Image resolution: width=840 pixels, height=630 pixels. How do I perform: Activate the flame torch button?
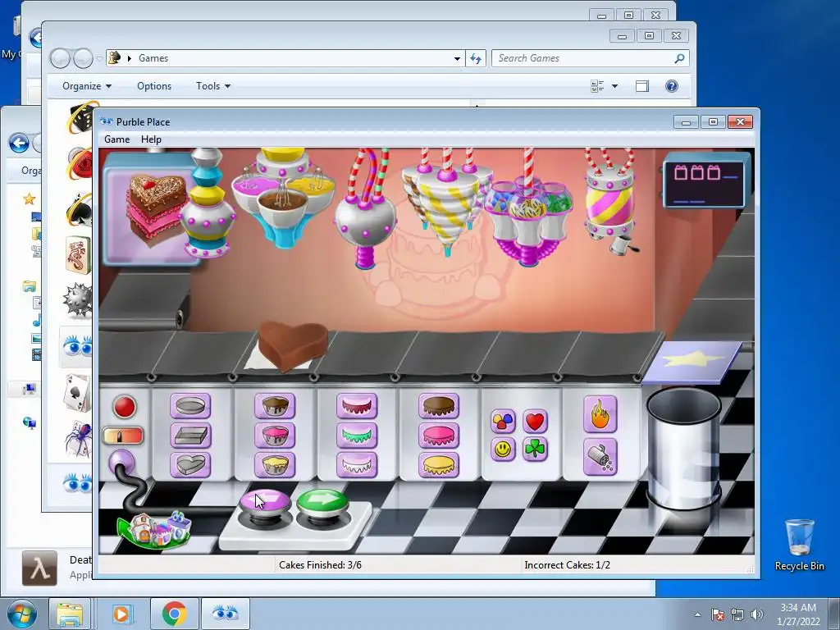click(600, 414)
